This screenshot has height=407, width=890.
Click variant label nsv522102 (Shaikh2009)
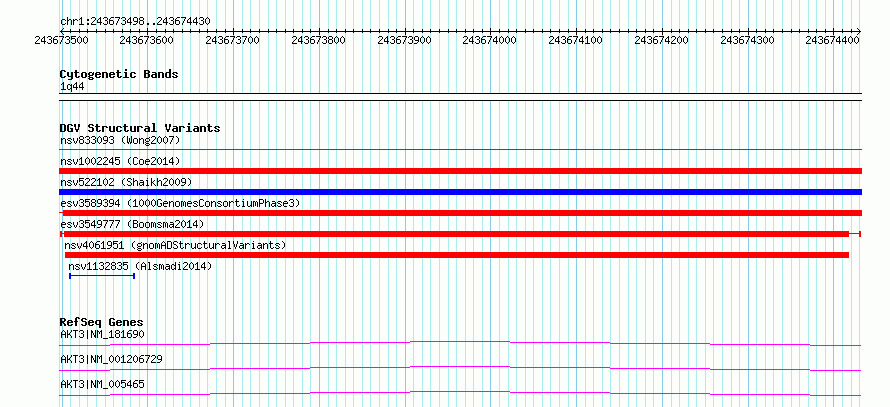point(126,182)
